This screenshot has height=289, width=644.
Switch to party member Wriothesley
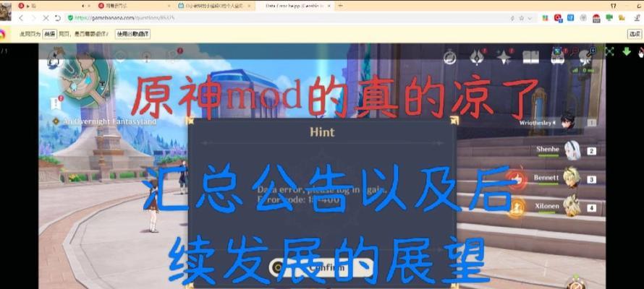click(557, 122)
